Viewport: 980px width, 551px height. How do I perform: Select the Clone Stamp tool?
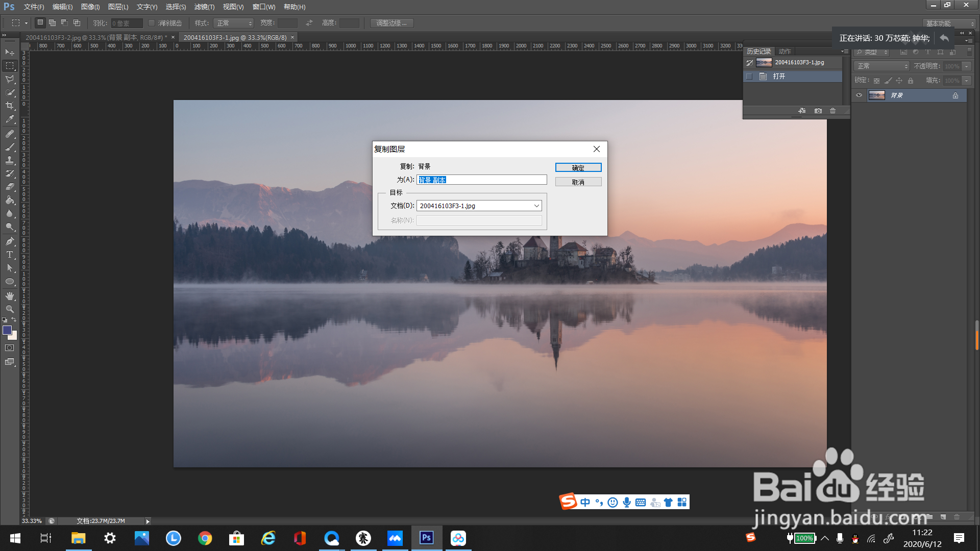pos(10,160)
